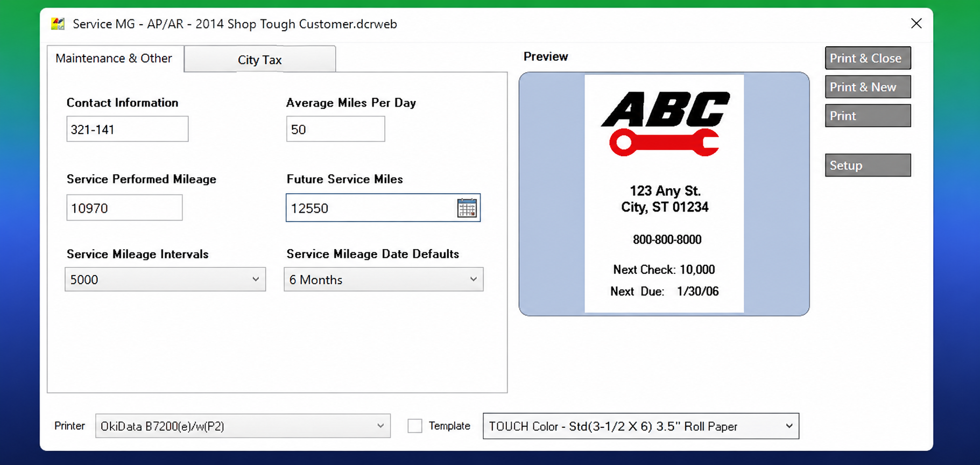The width and height of the screenshot is (980, 465).
Task: Expand the TOUCH Color template dropdown
Action: coord(641,426)
